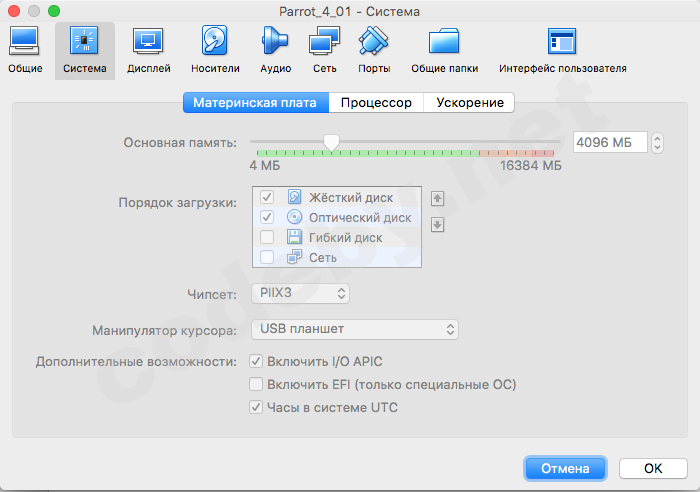Open the Чипсет PIIX3 dropdown
This screenshot has height=492, width=700.
point(300,293)
